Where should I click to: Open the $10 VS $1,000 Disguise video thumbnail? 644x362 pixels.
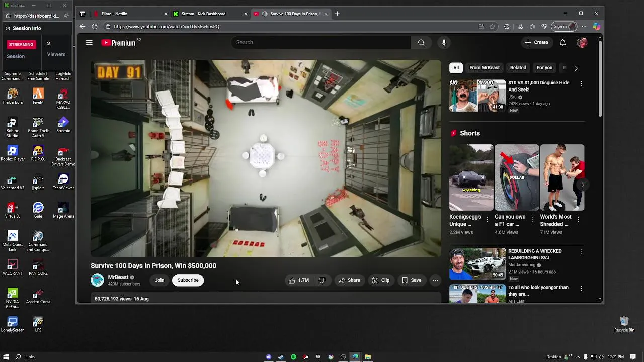(477, 95)
